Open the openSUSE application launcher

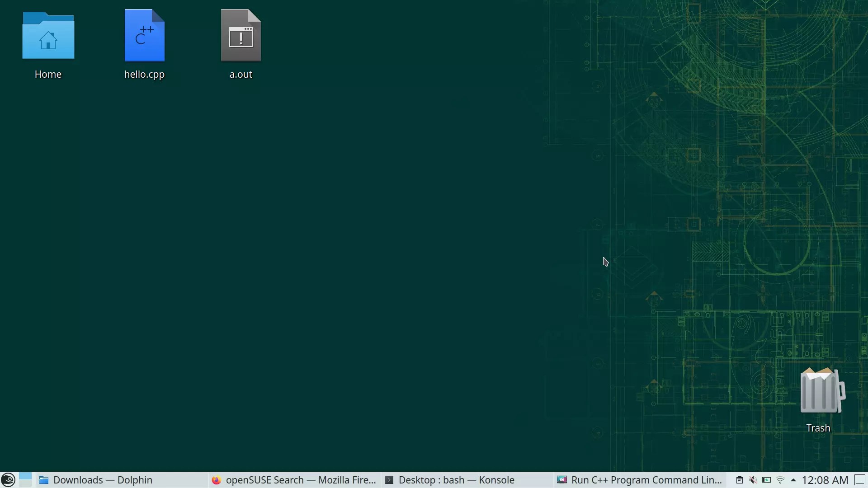point(8,480)
